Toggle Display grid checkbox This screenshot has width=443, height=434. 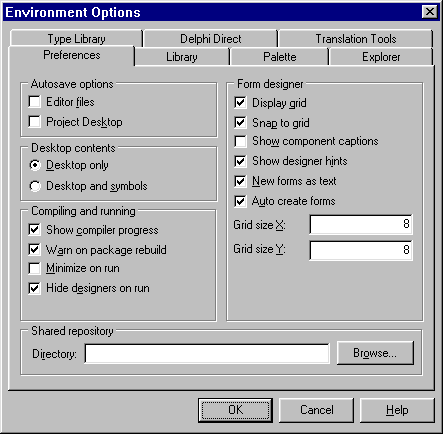240,103
